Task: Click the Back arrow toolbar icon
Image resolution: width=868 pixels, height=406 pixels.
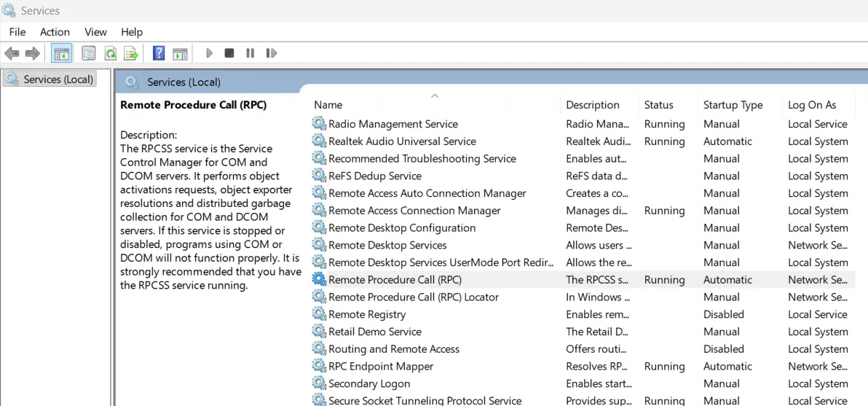Action: tap(12, 53)
